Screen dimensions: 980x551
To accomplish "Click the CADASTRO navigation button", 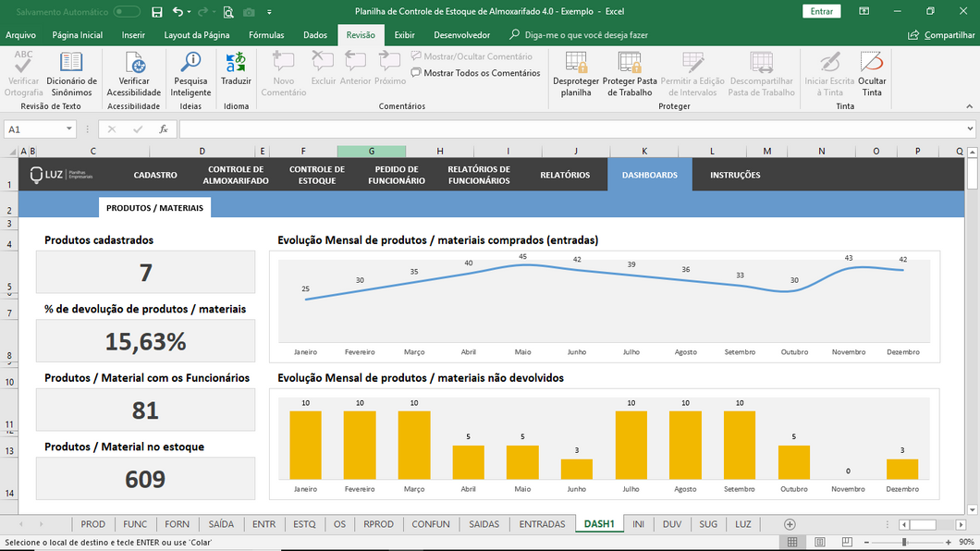I will (x=155, y=175).
